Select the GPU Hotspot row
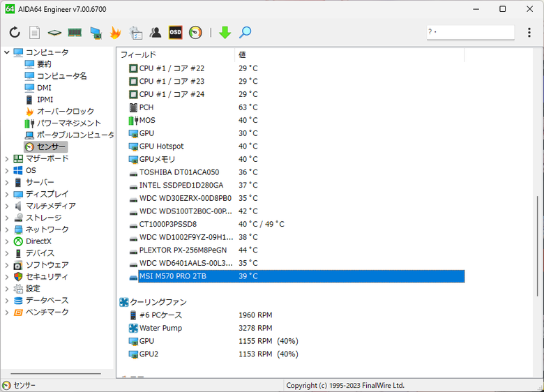 click(x=296, y=146)
